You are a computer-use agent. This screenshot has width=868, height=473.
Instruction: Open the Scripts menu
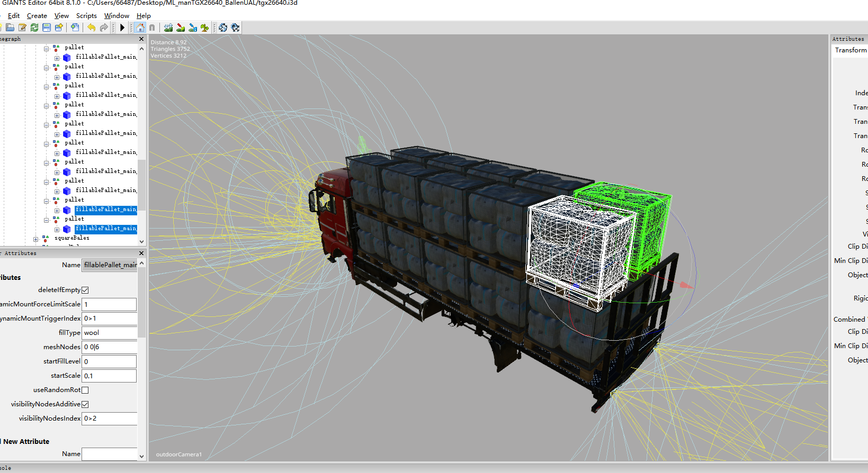(x=86, y=16)
